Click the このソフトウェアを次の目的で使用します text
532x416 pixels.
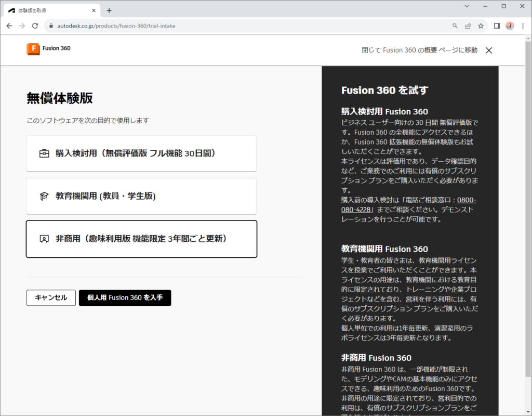(88, 121)
